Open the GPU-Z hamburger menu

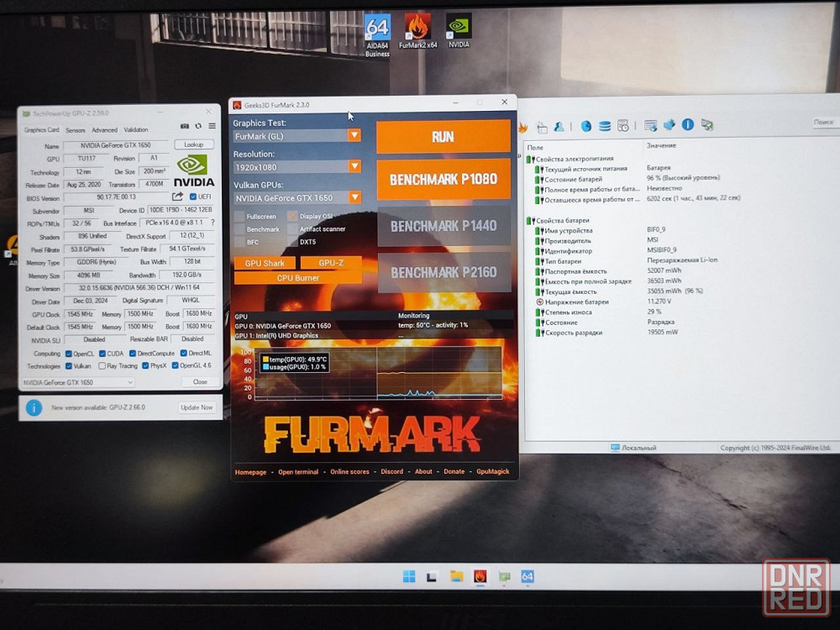click(213, 126)
